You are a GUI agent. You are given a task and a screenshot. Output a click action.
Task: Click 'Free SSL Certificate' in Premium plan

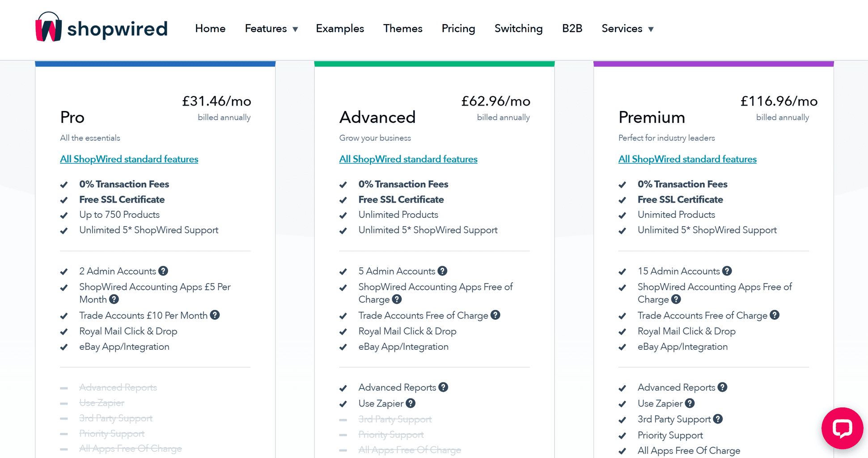coord(680,199)
